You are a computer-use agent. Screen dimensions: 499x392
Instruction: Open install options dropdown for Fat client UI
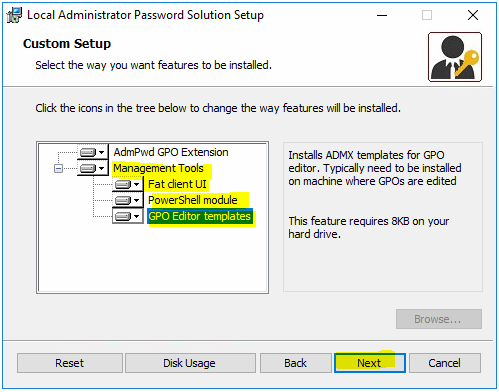pyautogui.click(x=136, y=184)
